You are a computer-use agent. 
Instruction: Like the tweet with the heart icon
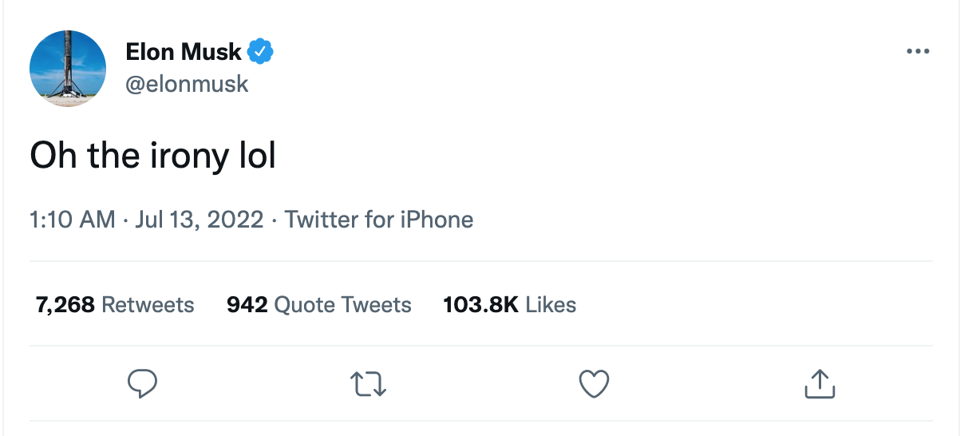point(594,384)
